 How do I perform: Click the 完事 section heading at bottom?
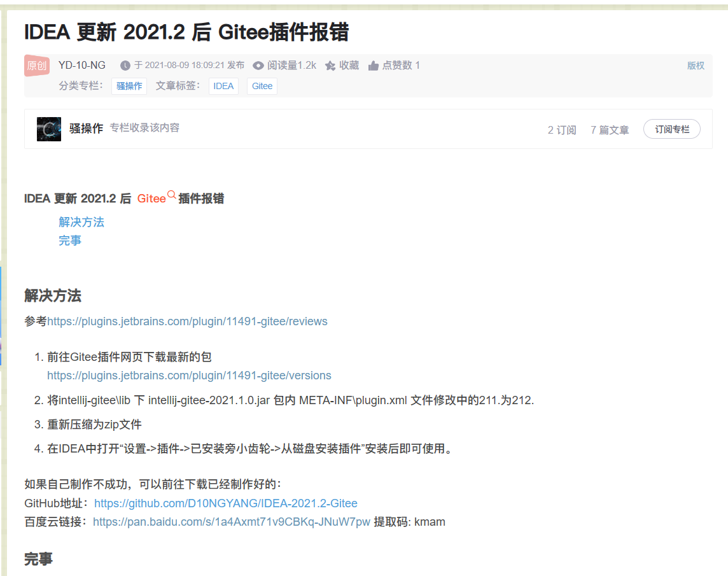coord(39,559)
